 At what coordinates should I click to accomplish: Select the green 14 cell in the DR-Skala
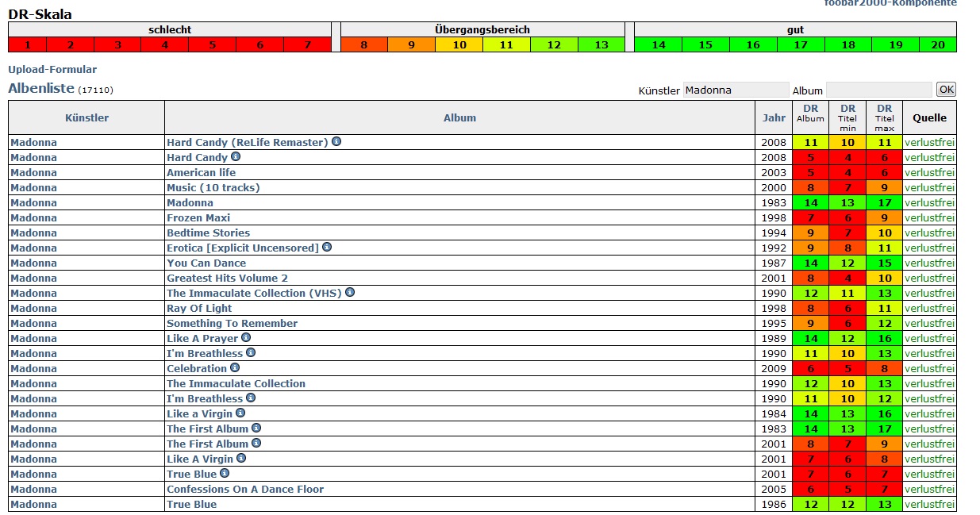pos(659,45)
